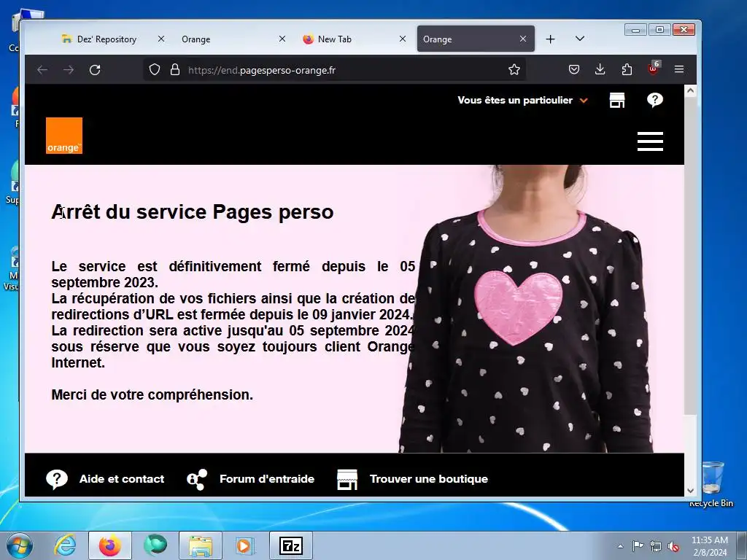Click the help question mark icon in header
The height and width of the screenshot is (560, 747).
655,99
